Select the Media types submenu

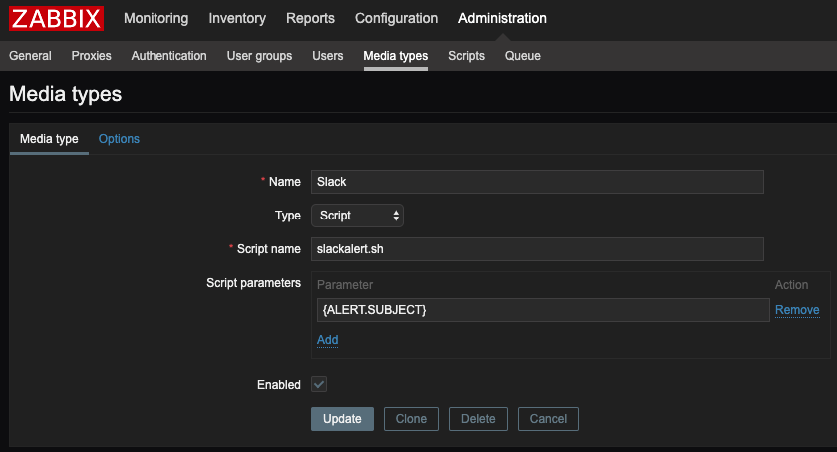point(396,55)
